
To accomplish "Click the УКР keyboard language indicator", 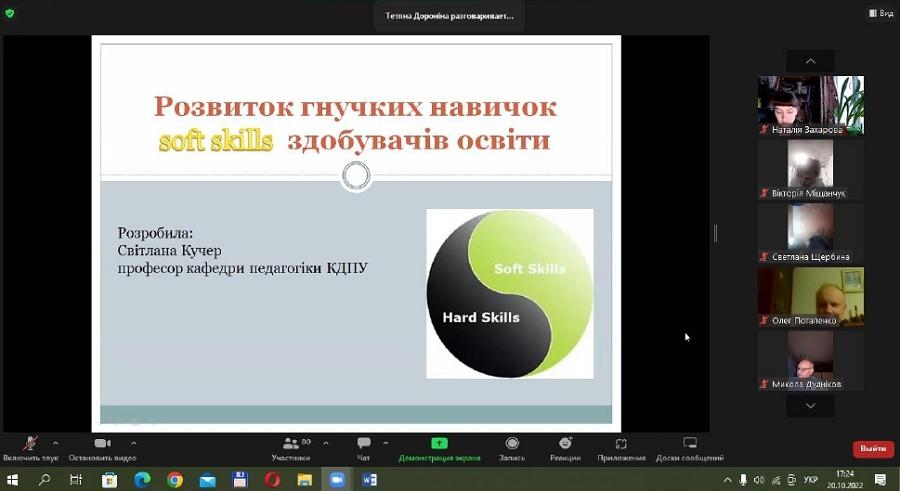I will [x=810, y=480].
